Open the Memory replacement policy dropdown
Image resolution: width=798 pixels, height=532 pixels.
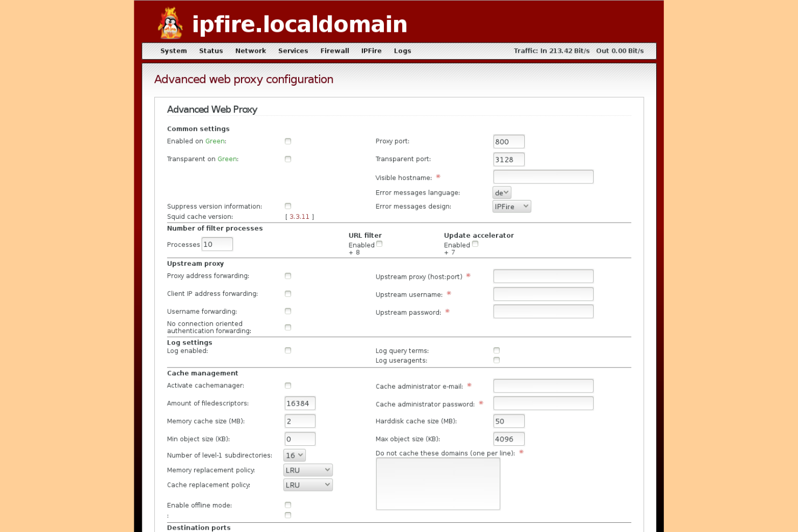[307, 469]
